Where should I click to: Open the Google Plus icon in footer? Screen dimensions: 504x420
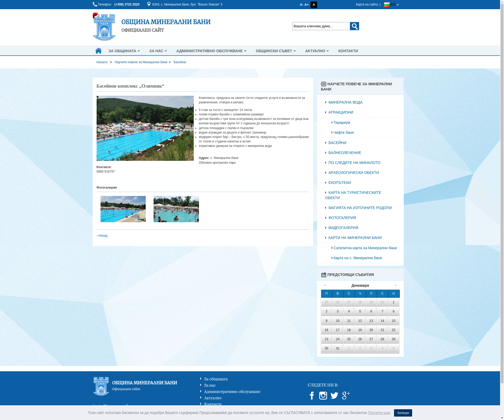[x=346, y=395]
